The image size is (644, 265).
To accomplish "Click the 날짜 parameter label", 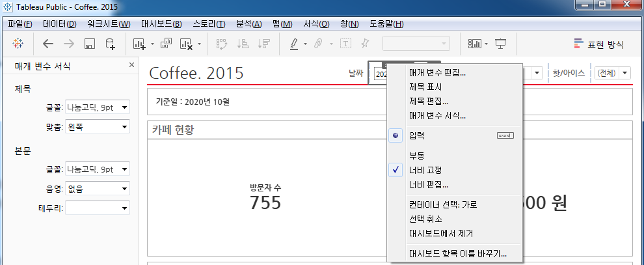I will (x=356, y=73).
